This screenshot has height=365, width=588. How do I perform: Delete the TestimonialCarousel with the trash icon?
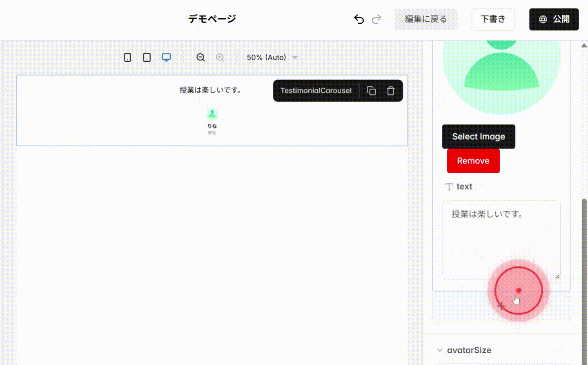390,90
